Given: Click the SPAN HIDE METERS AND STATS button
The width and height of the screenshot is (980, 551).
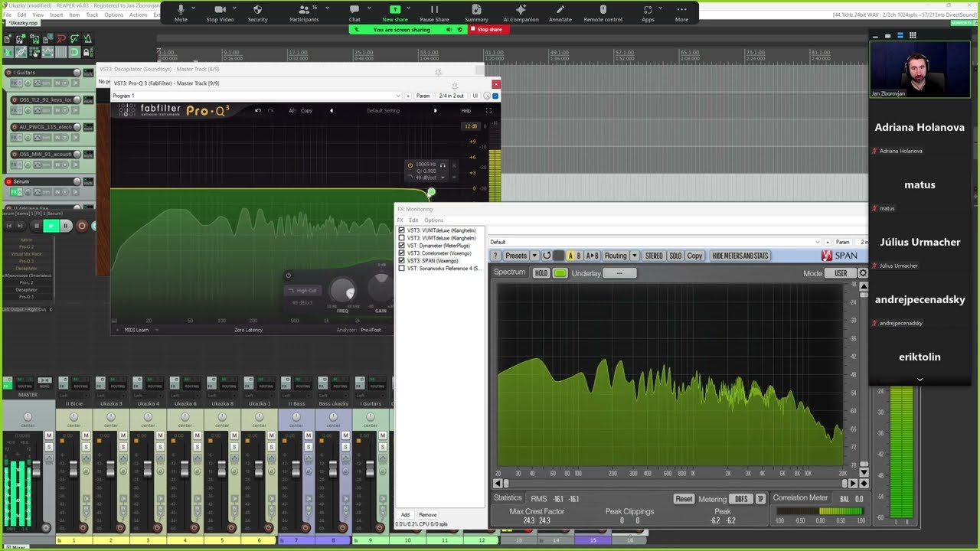Looking at the screenshot, I should (740, 256).
